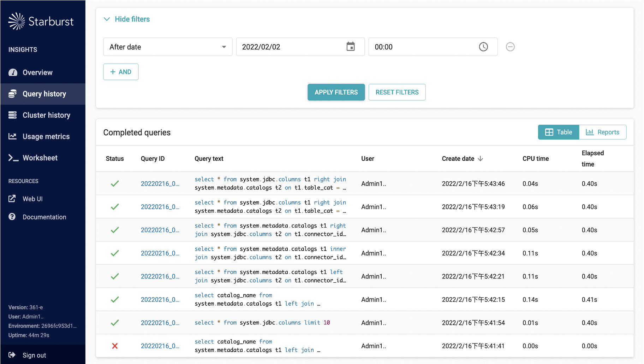
Task: Open Usage metrics in the sidebar
Action: [43, 136]
